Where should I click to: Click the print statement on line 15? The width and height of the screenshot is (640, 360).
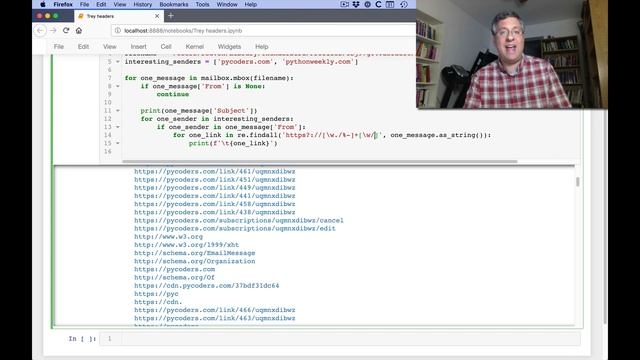tap(233, 143)
